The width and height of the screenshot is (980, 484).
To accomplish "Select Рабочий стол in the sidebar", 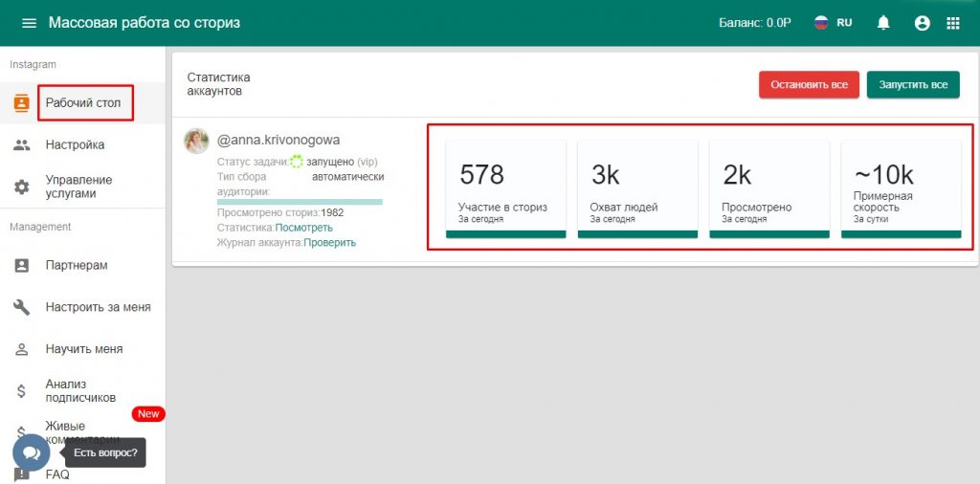I will [83, 102].
